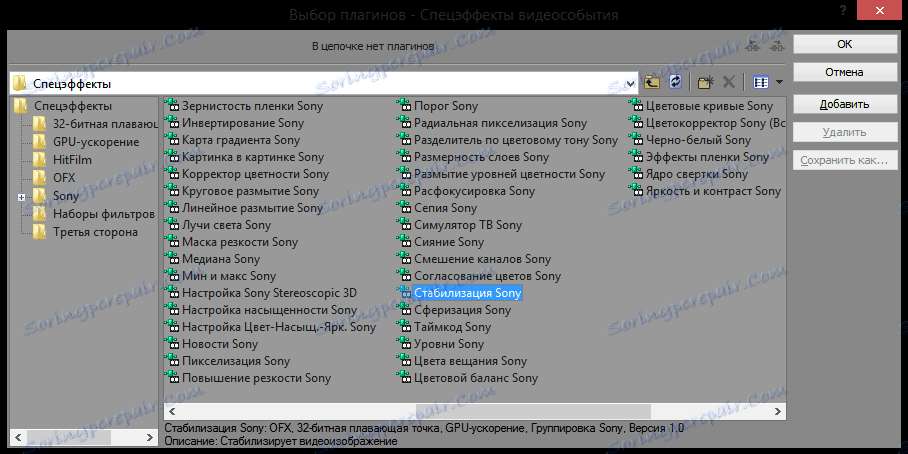Click the first plugin chain icon at top right

[x=753, y=47]
